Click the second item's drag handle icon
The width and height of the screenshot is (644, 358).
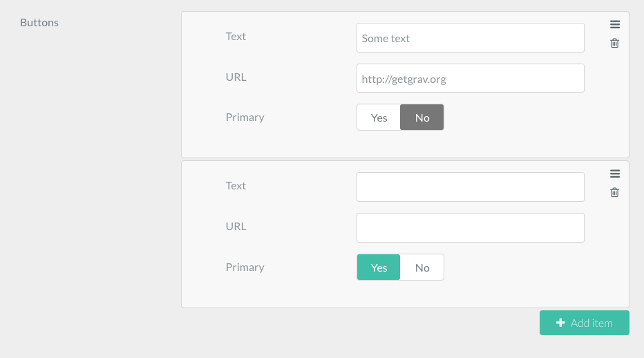614,173
